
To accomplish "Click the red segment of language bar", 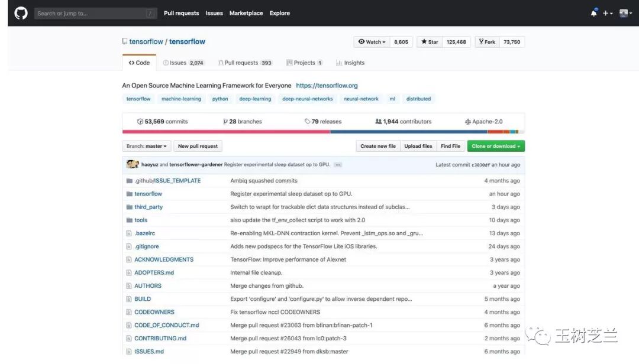I will click(x=226, y=132).
